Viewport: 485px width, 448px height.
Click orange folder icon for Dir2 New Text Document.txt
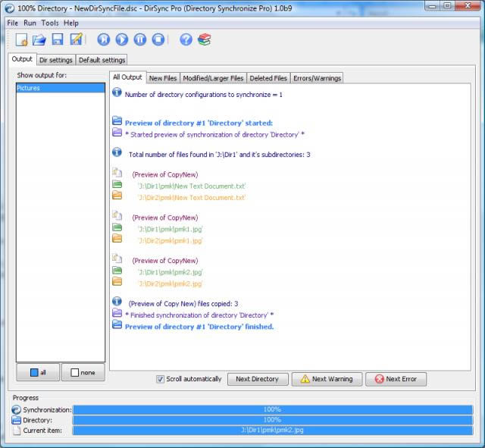117,196
